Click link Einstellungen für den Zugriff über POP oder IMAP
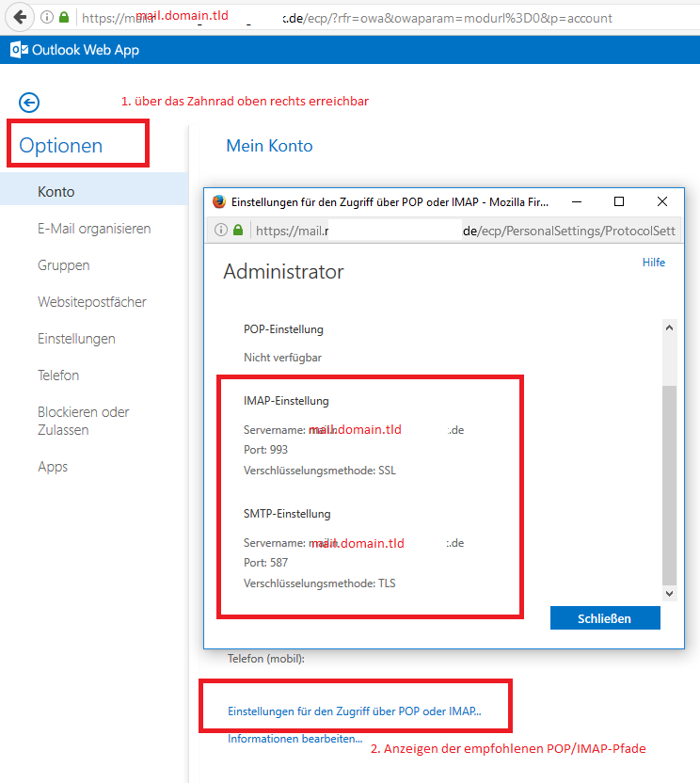 coord(354,712)
